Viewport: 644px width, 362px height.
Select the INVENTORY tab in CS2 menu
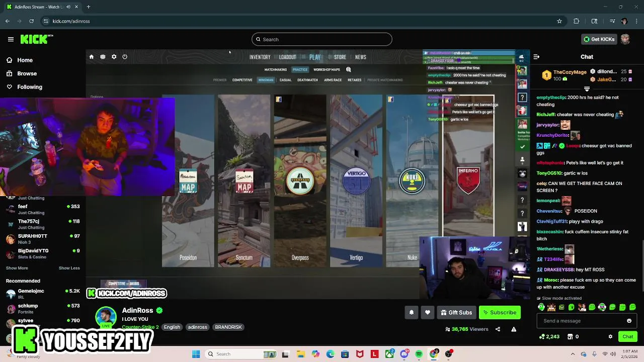coord(260,57)
